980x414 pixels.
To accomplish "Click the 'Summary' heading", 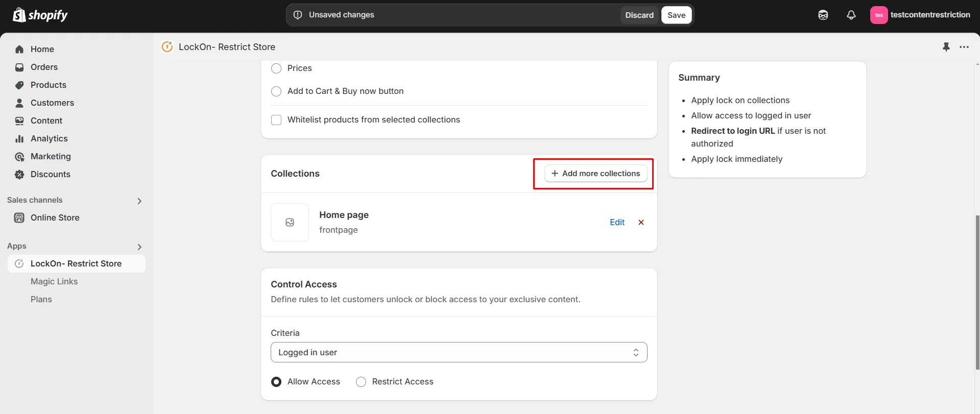I will coord(699,78).
